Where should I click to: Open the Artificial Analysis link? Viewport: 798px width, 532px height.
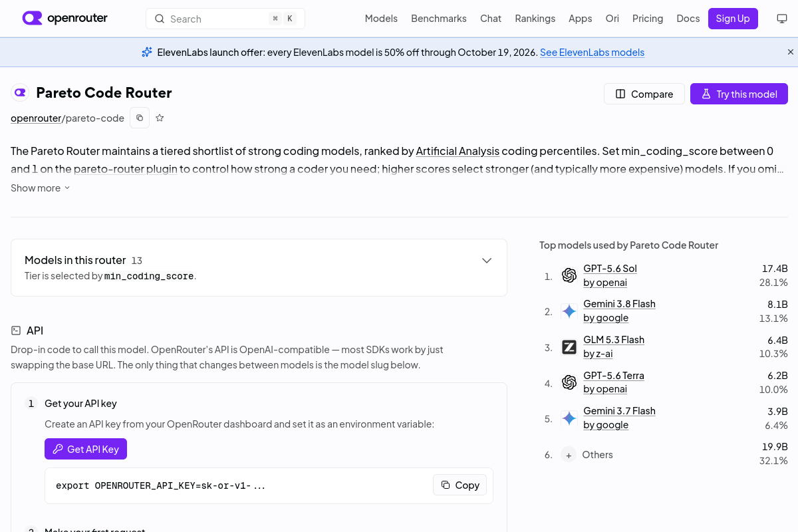[458, 151]
